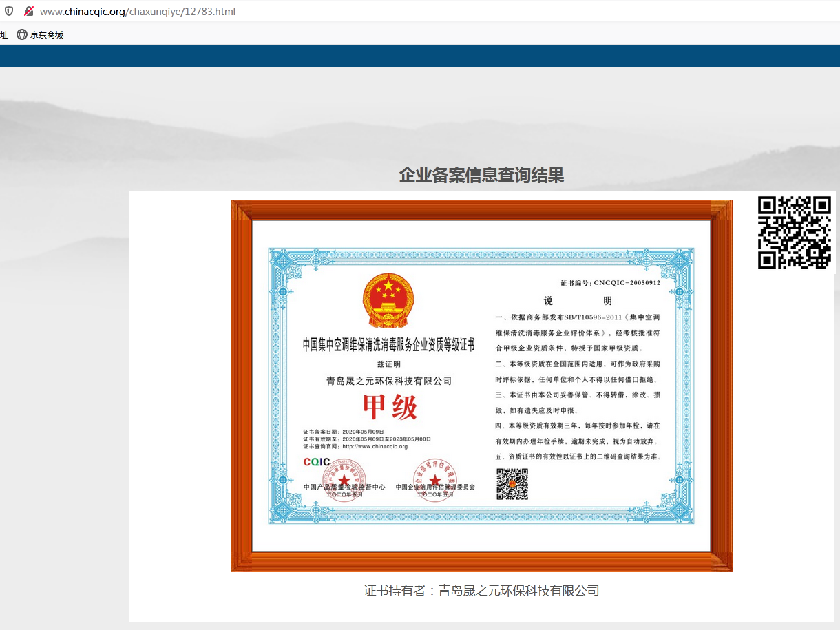Click the 说明 heading on the certificate
This screenshot has width=840, height=630.
[x=578, y=301]
